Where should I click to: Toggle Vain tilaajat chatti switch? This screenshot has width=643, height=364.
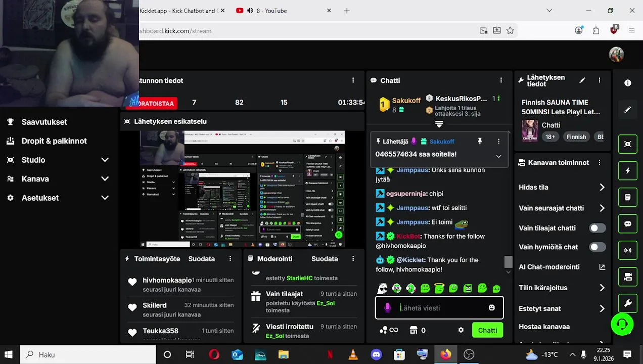598,228
